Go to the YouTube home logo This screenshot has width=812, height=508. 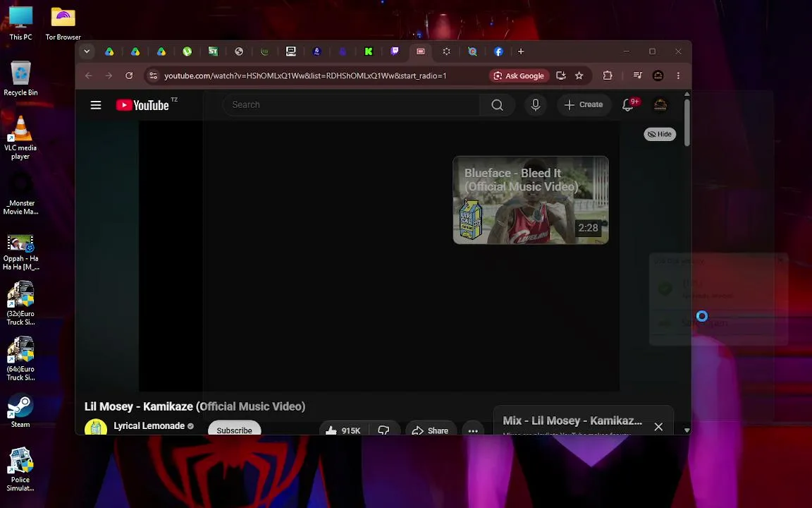point(142,105)
